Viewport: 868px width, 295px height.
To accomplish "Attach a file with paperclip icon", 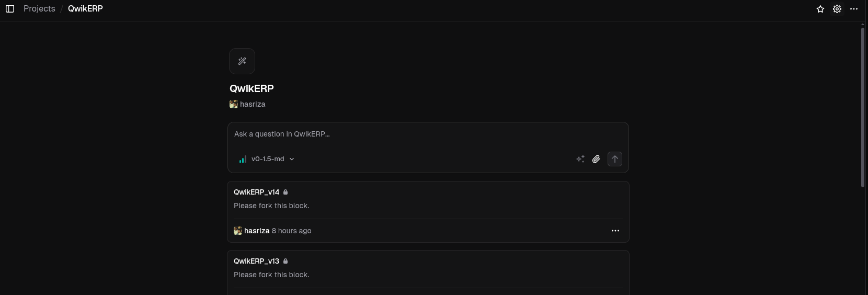I will [x=596, y=159].
